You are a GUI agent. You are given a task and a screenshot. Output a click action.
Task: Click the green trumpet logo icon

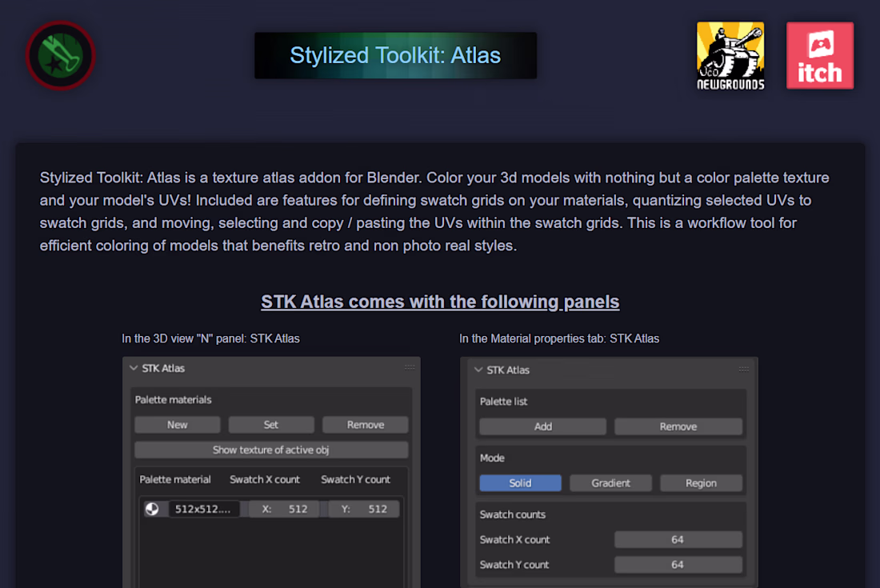(x=61, y=55)
